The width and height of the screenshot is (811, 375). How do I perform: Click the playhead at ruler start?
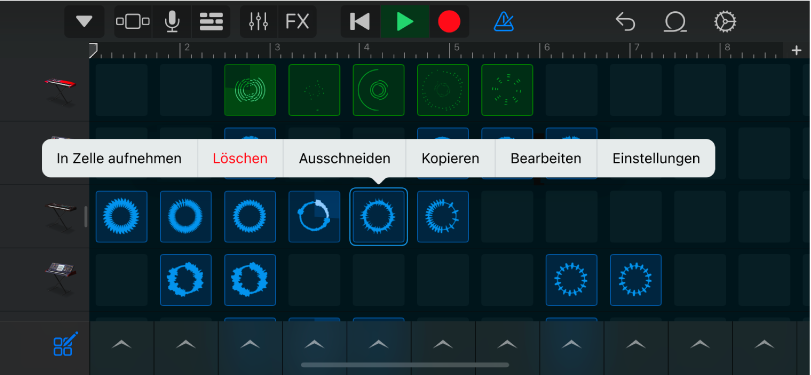tap(93, 50)
